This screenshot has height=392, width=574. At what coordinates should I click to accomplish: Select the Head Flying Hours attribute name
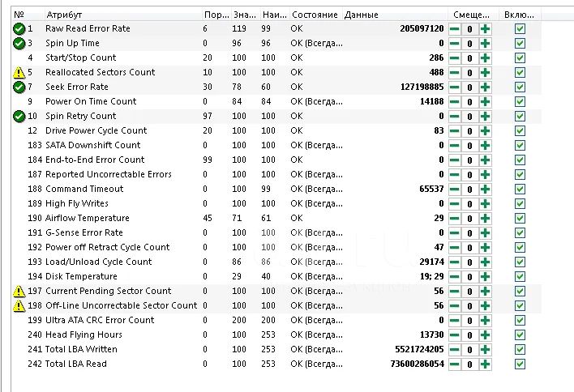pos(84,335)
